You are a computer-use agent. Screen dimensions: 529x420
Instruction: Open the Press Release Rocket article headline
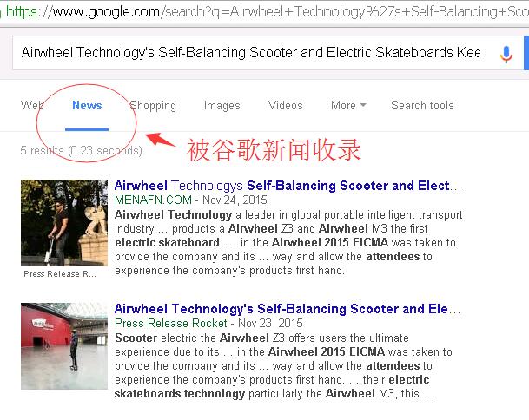tap(288, 309)
